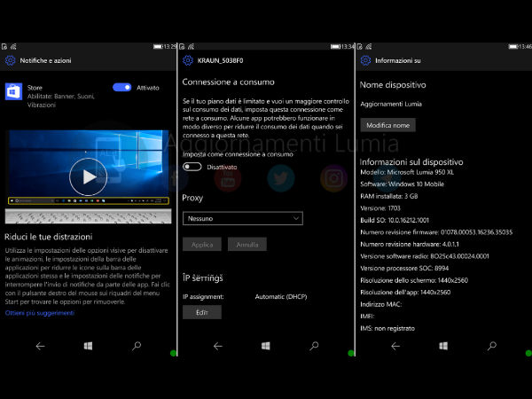Play the Windows tips video

[x=87, y=176]
